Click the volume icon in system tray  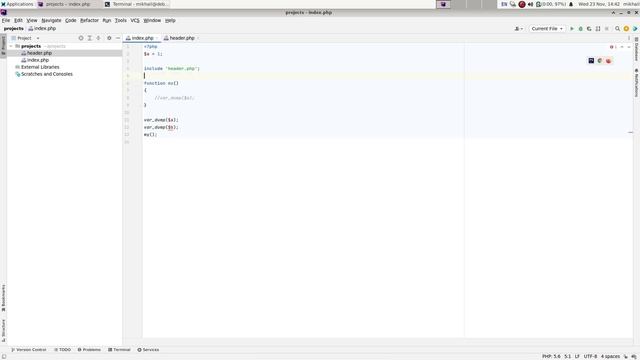[x=530, y=4]
